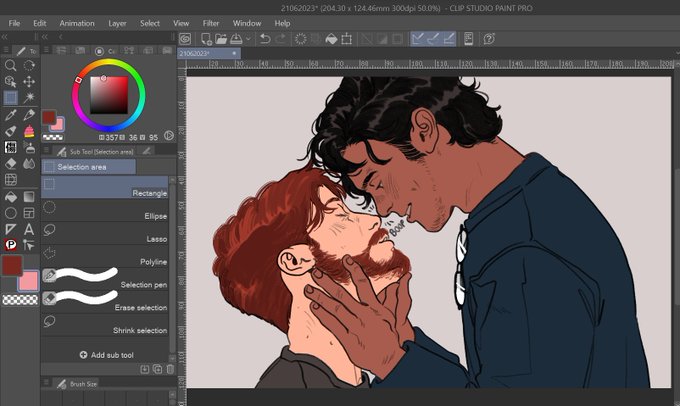Select the Text tool A icon
The height and width of the screenshot is (406, 680).
(x=29, y=229)
